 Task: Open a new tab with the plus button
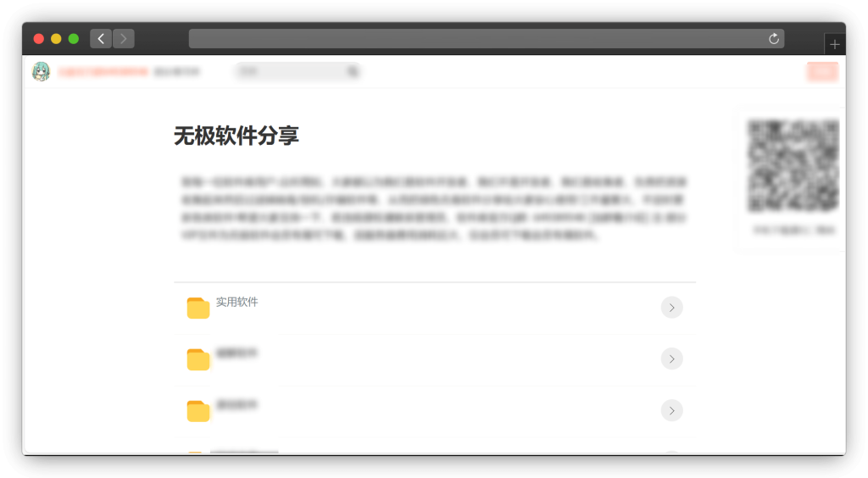835,44
